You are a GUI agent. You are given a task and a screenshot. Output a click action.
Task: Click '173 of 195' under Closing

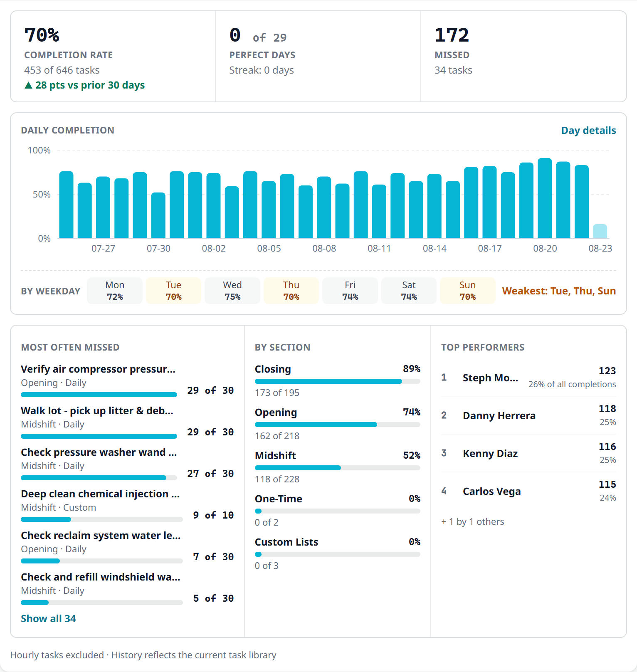click(277, 393)
